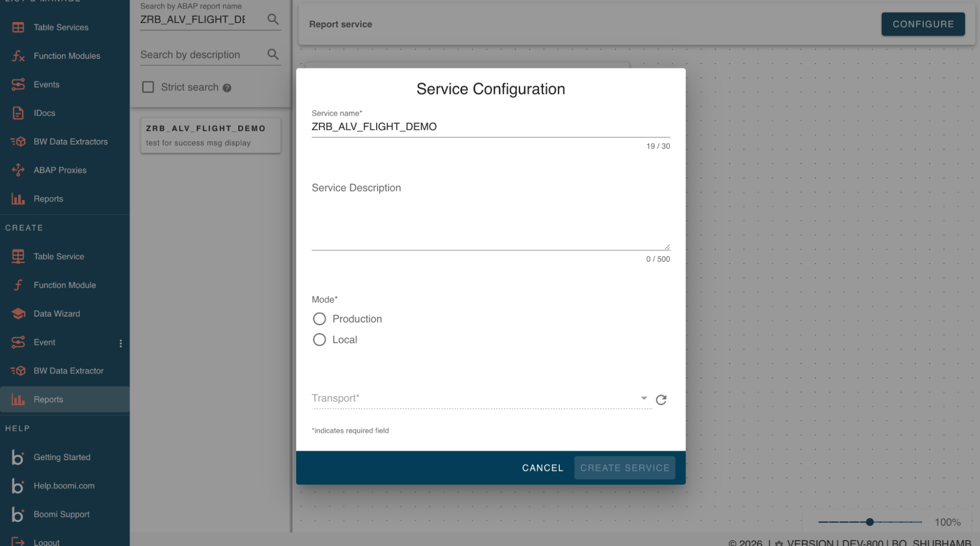Click Logout in sidebar
Viewport: 980px width, 546px height.
(47, 542)
